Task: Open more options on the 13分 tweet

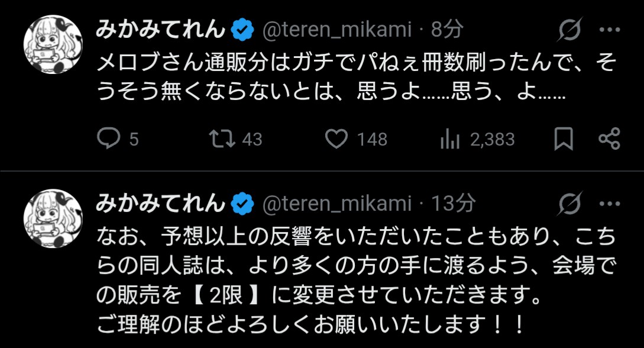Action: [609, 204]
